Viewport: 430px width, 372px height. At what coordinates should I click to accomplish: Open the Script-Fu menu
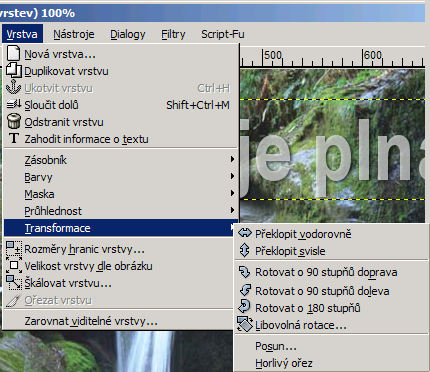click(x=223, y=34)
